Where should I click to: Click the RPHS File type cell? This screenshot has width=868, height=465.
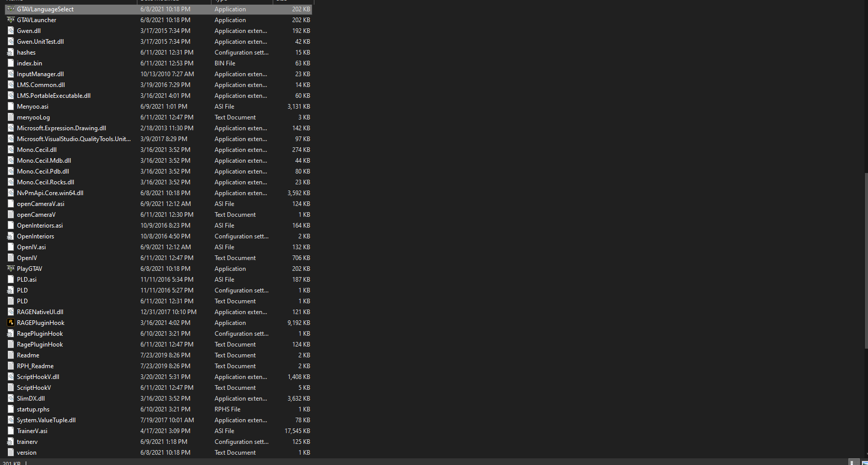click(227, 409)
